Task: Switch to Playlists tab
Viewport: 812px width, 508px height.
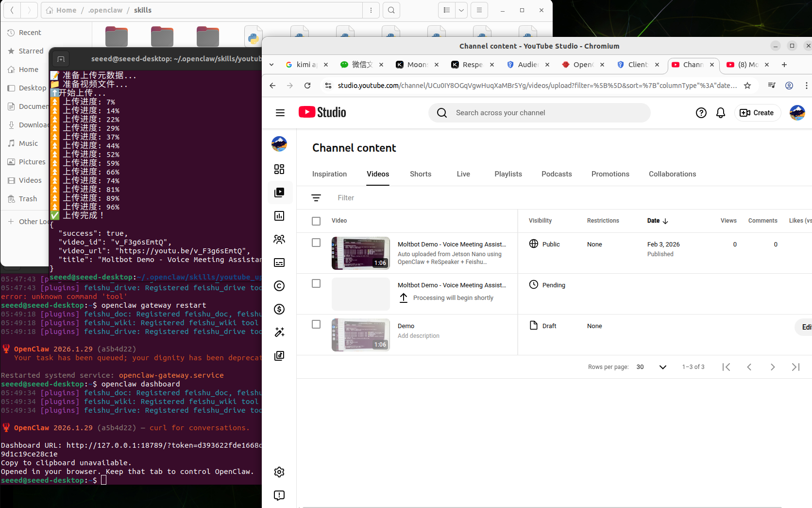Action: tap(508, 174)
